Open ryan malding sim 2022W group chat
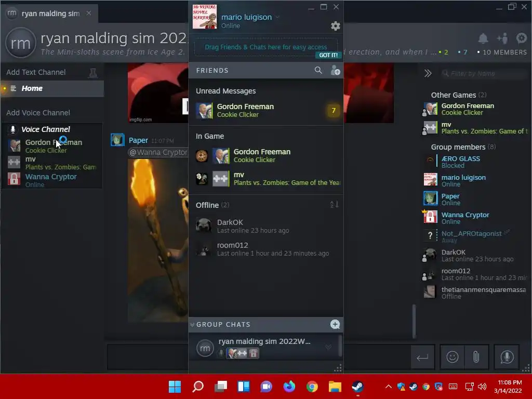 (264, 348)
